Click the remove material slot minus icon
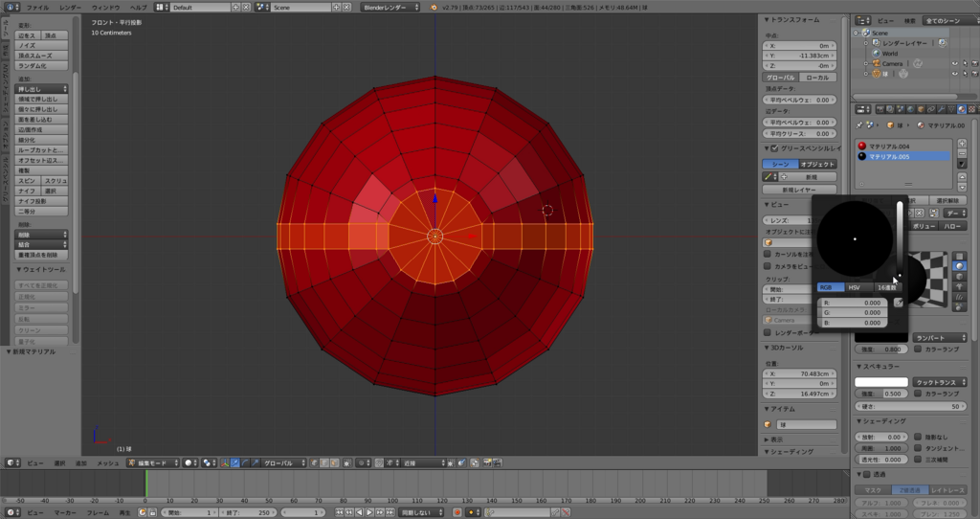This screenshot has height=519, width=980. (x=962, y=155)
